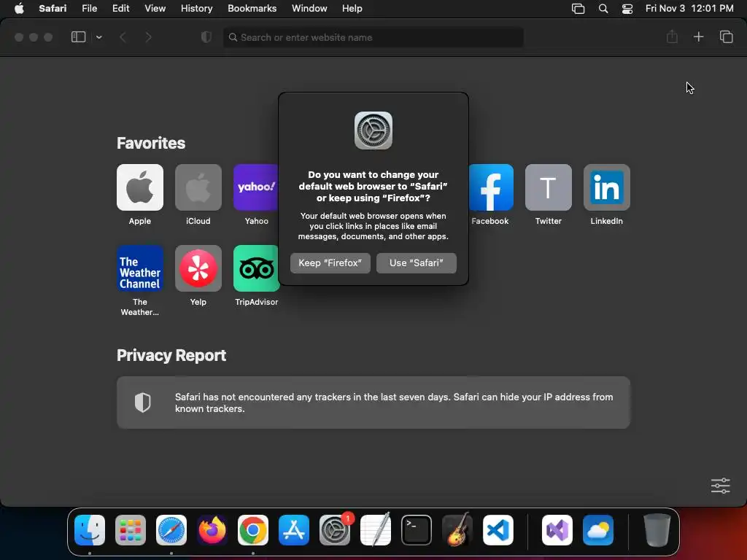Viewport: 747px width, 560px height.
Task: Open the Facebook favorite
Action: 491,187
